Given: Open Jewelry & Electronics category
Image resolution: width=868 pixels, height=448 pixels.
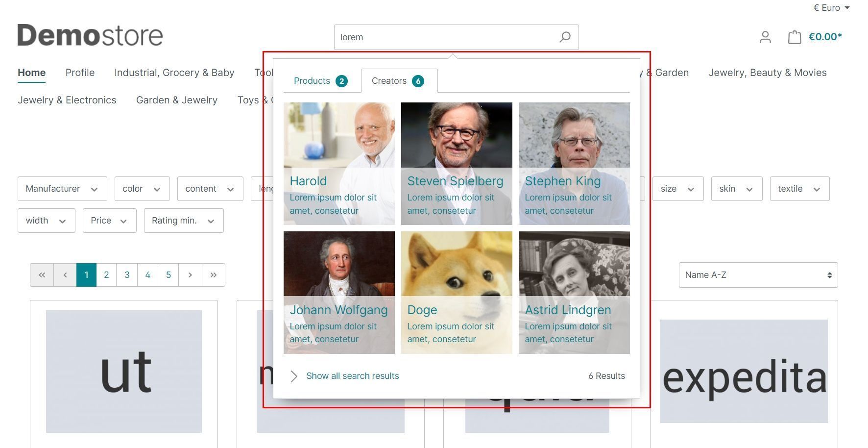Looking at the screenshot, I should 67,100.
